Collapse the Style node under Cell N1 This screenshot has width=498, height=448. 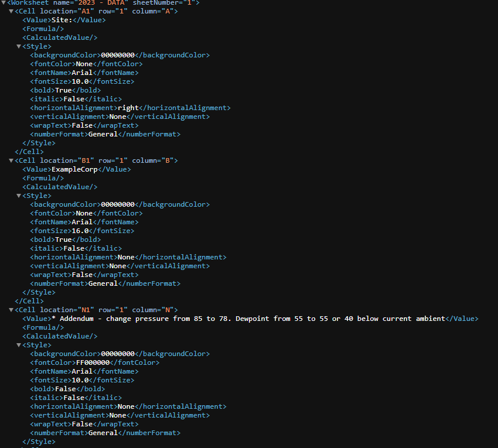[x=19, y=345]
